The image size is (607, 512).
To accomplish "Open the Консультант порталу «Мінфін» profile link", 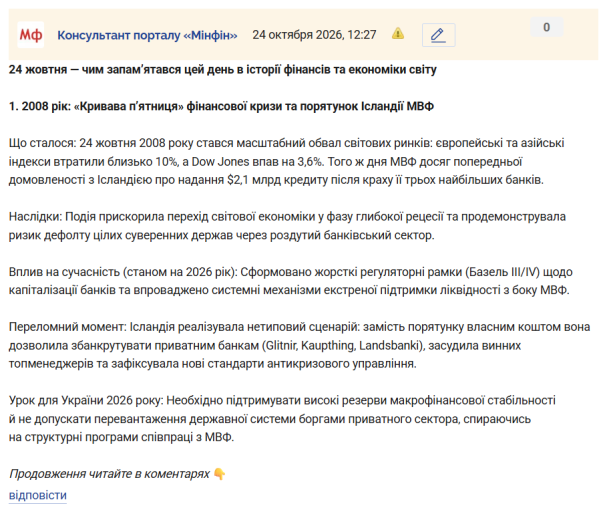I will (x=147, y=35).
